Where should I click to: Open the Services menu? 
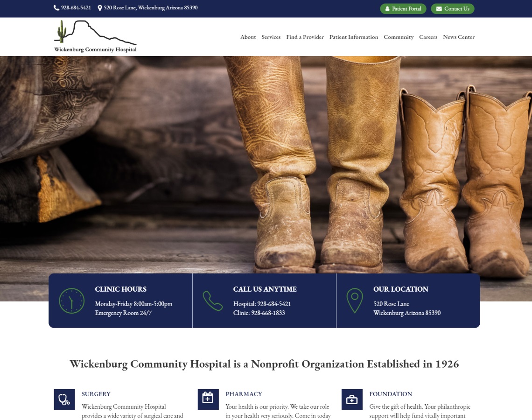coord(271,37)
